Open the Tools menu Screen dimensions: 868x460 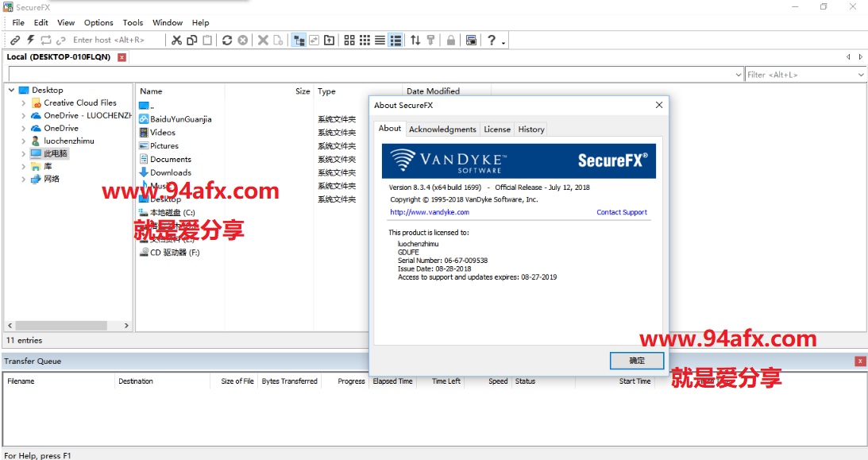[133, 23]
